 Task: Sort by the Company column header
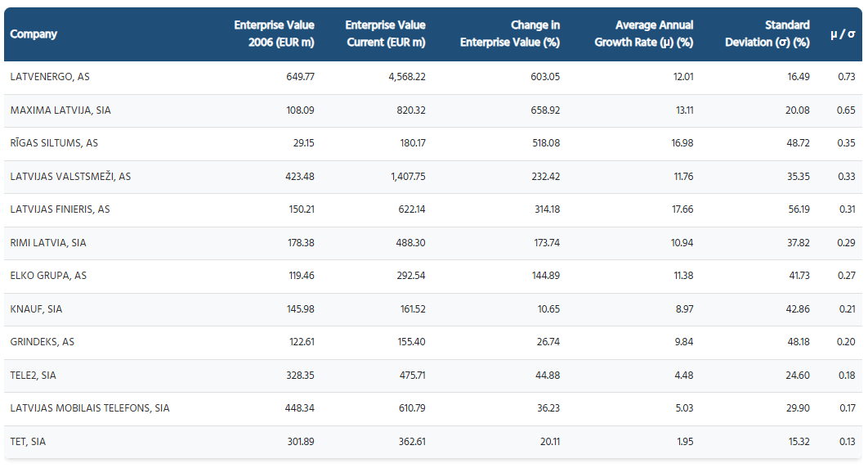coord(34,34)
